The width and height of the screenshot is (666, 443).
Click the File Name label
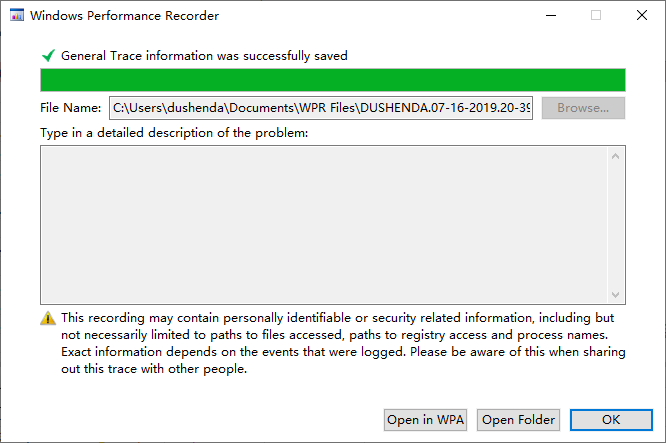(71, 107)
